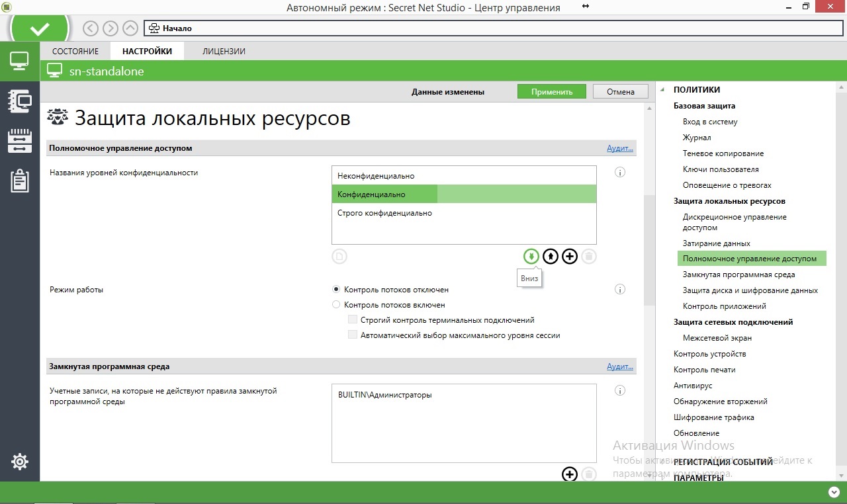This screenshot has width=847, height=504.
Task: Select Полномочное управление доступом in the policies tree
Action: click(752, 259)
